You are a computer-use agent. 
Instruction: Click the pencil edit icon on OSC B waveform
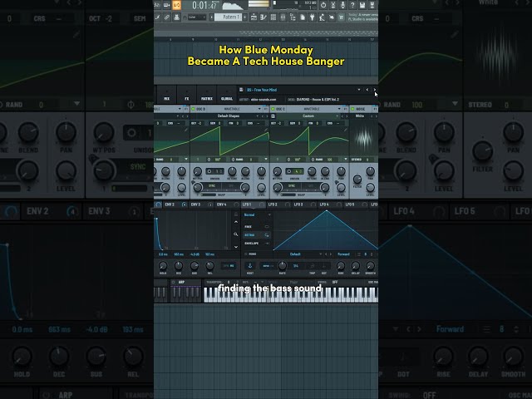coord(266,130)
